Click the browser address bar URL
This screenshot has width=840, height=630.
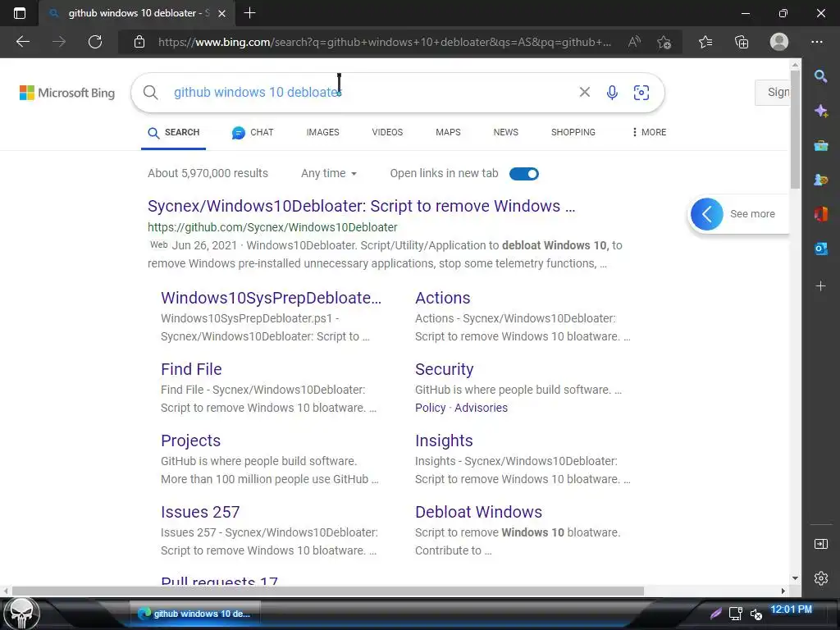click(x=385, y=42)
